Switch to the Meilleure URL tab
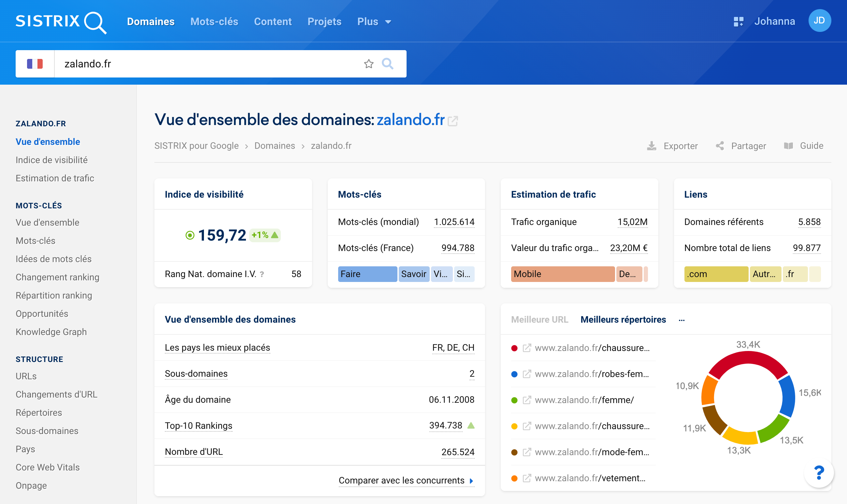The image size is (847, 504). (x=539, y=320)
